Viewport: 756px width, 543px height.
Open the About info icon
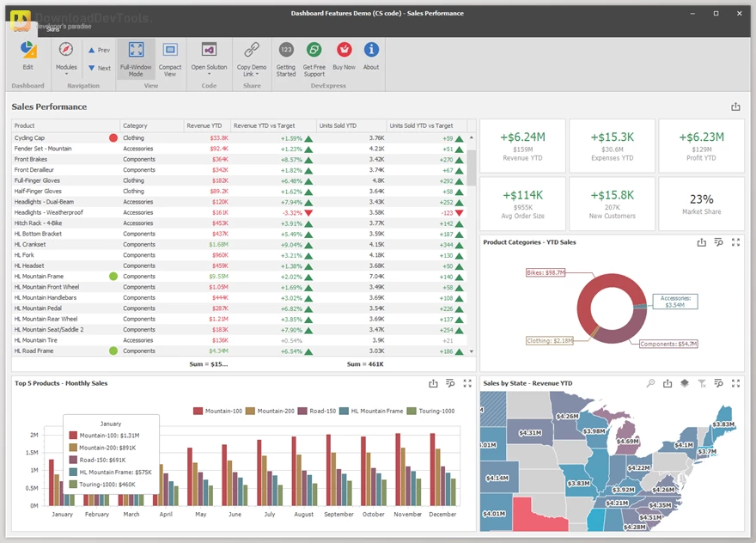pos(371,49)
